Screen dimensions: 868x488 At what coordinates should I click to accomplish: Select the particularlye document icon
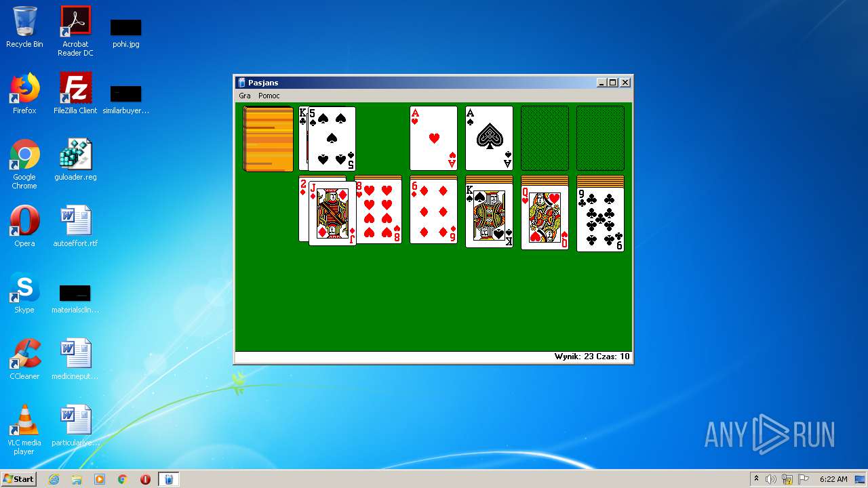click(75, 426)
